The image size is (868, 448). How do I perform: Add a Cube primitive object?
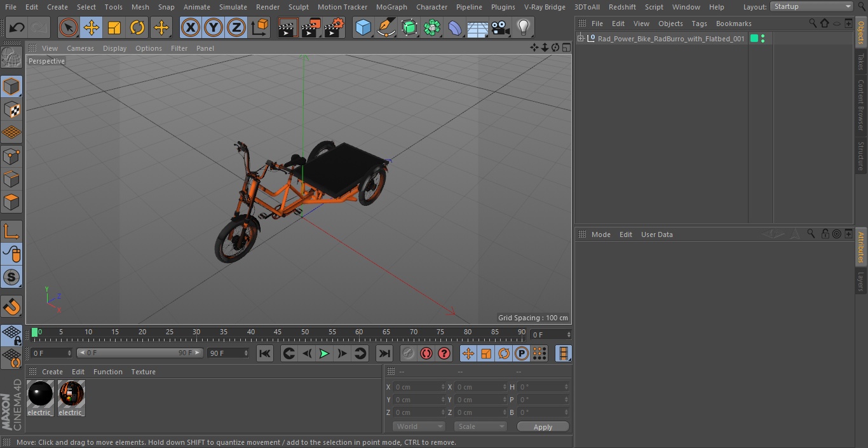click(x=363, y=28)
